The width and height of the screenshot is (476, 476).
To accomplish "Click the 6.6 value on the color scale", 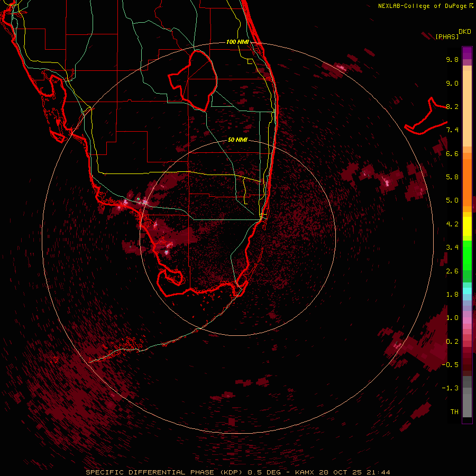I will pos(452,153).
